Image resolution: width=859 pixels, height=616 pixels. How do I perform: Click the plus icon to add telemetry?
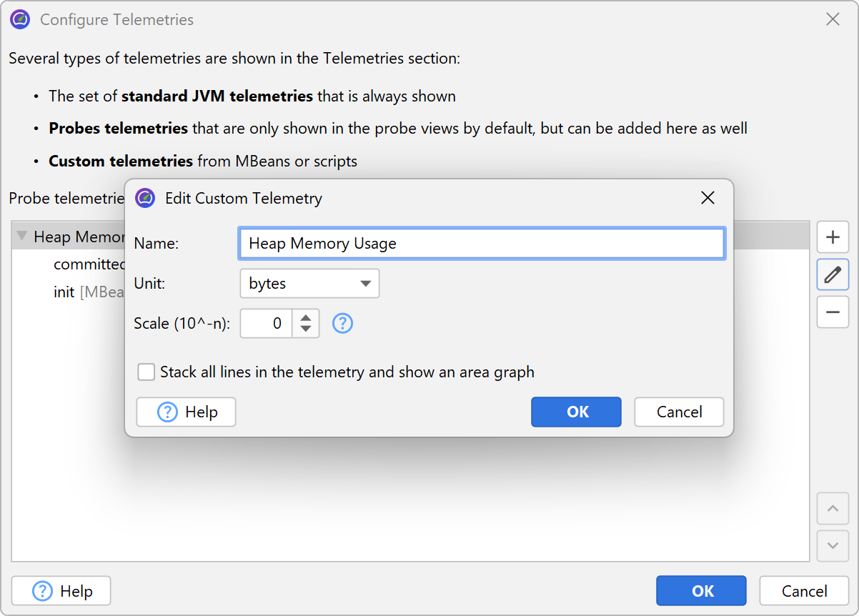point(833,237)
